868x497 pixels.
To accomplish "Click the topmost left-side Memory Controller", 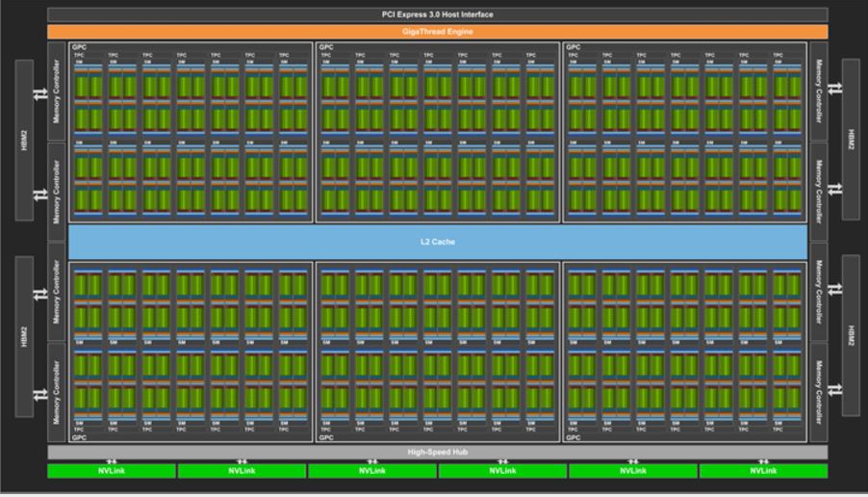I will coord(57,92).
